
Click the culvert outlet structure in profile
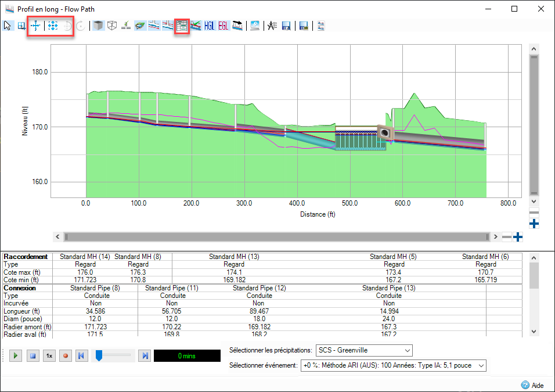385,132
